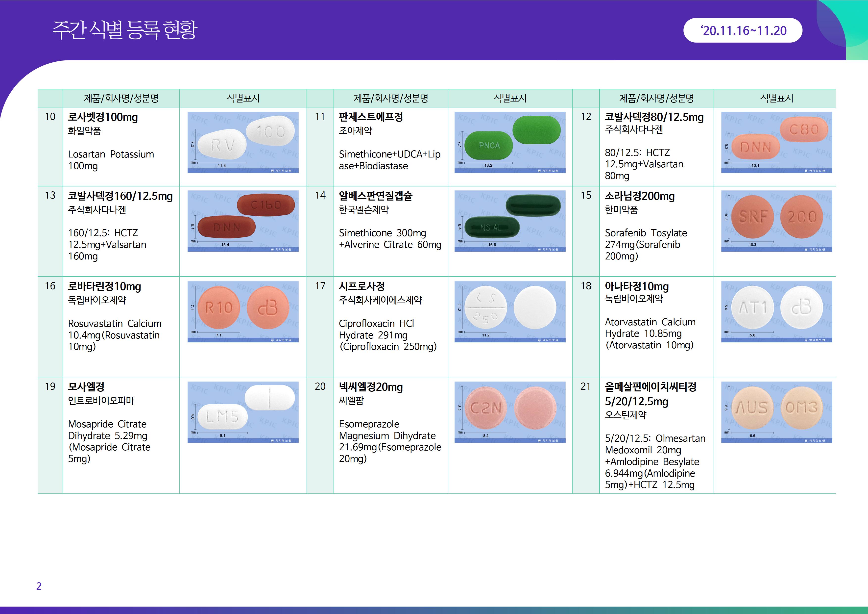Click the page number 2
Image resolution: width=868 pixels, height=614 pixels.
(x=39, y=586)
